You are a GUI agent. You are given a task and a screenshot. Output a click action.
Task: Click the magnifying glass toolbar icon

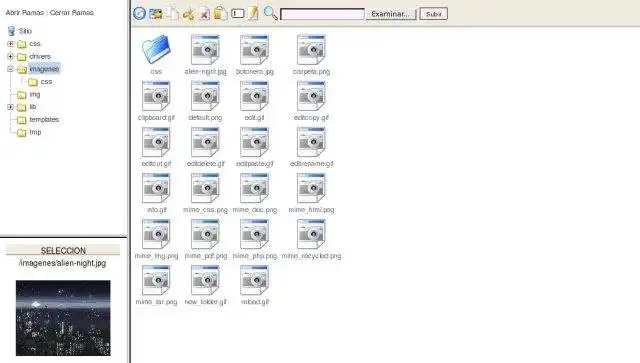[270, 13]
